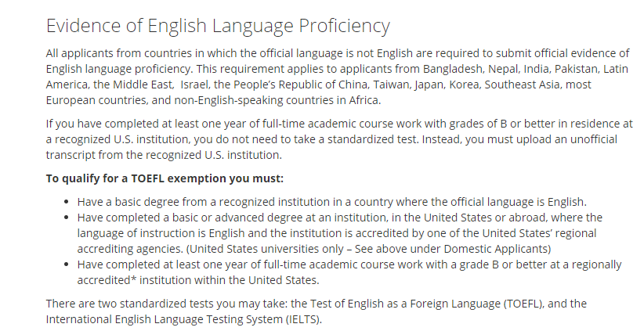Screen dimensions: 644x331
Task: Click 'unofficial transcript' text in second paragraph
Action: [x=331, y=147]
